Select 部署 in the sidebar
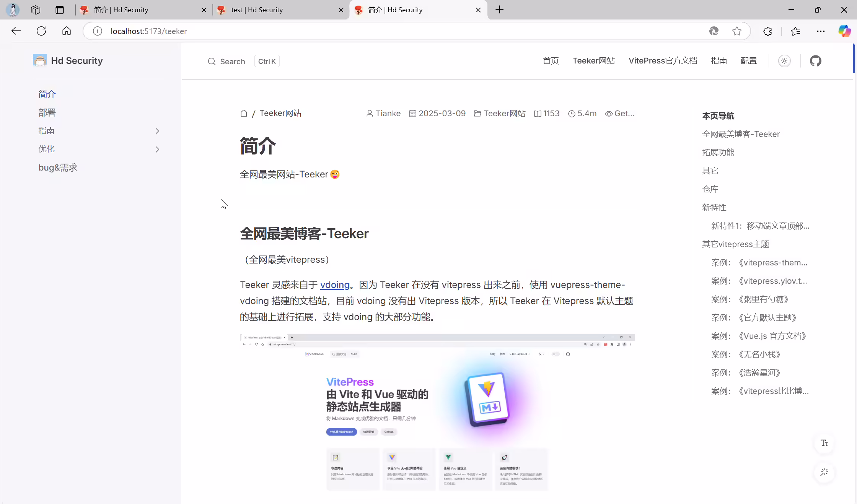 coord(47,112)
